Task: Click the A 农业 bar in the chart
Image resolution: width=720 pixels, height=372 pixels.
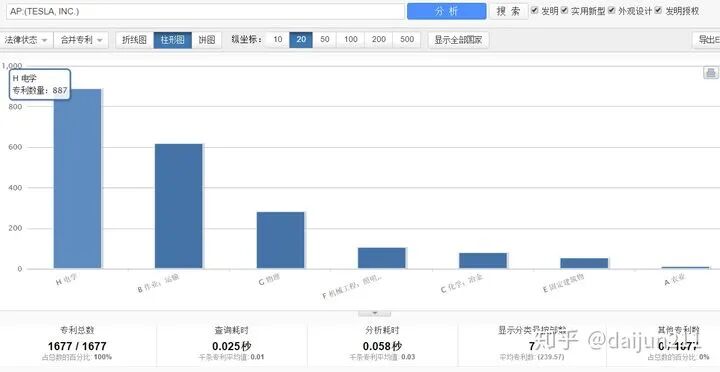Action: click(x=686, y=267)
